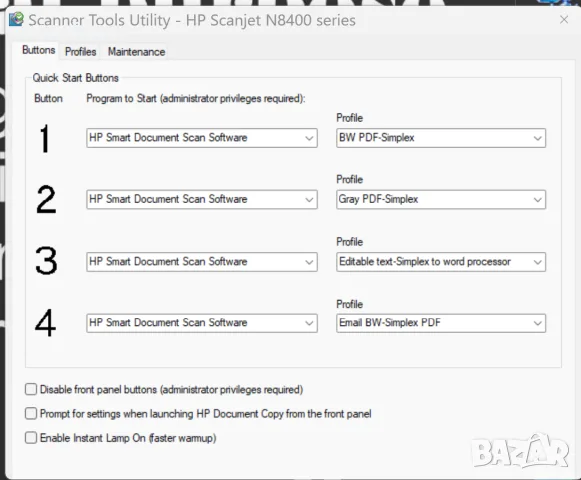Click the large number 1 button label
The width and height of the screenshot is (581, 480).
[44, 138]
